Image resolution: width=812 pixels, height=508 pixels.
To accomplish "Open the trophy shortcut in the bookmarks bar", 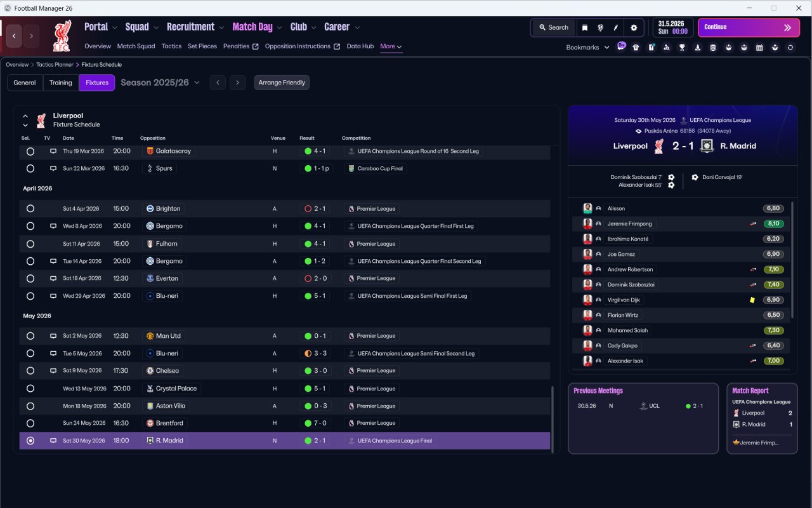I will pyautogui.click(x=682, y=47).
